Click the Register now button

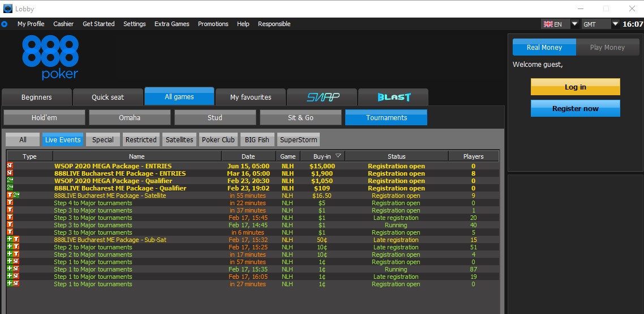click(576, 108)
